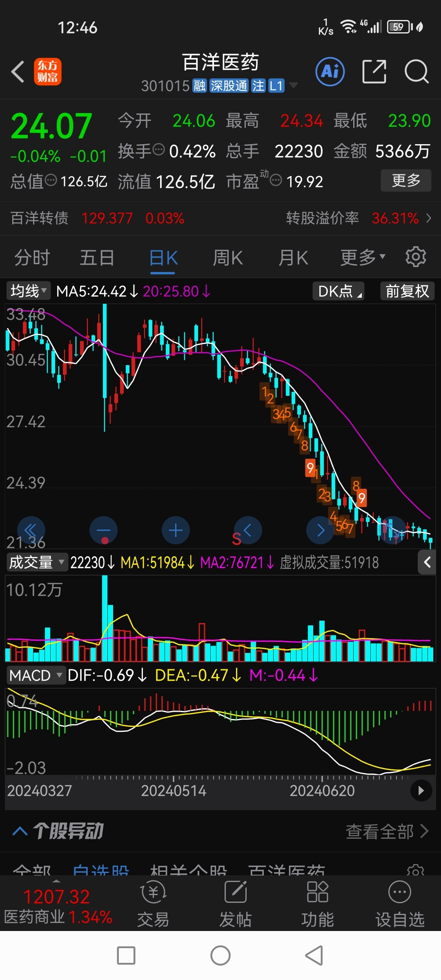The width and height of the screenshot is (441, 980).
Task: Move chart right with single arrow button
Action: click(x=320, y=530)
